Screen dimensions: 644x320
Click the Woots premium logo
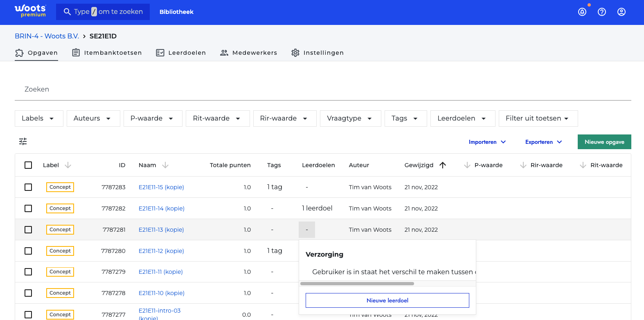click(30, 11)
